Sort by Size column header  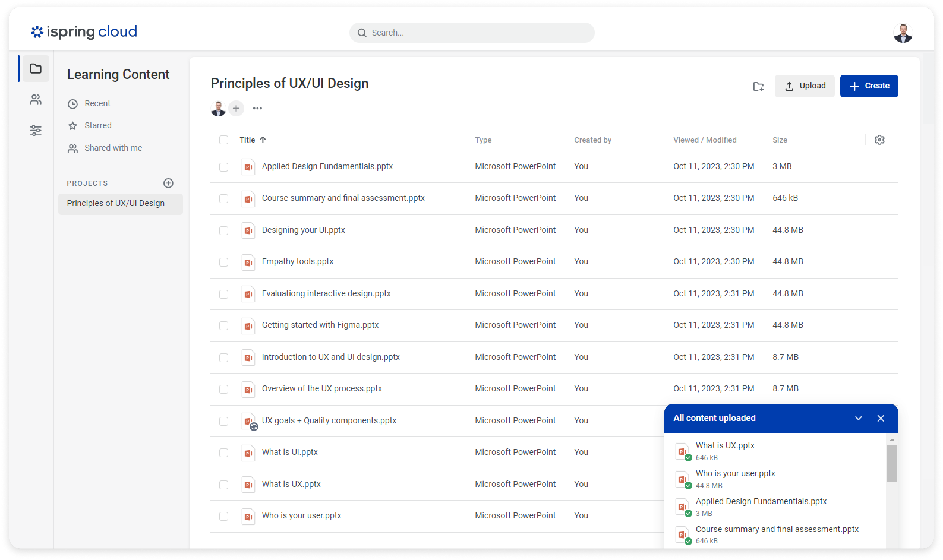[780, 140]
